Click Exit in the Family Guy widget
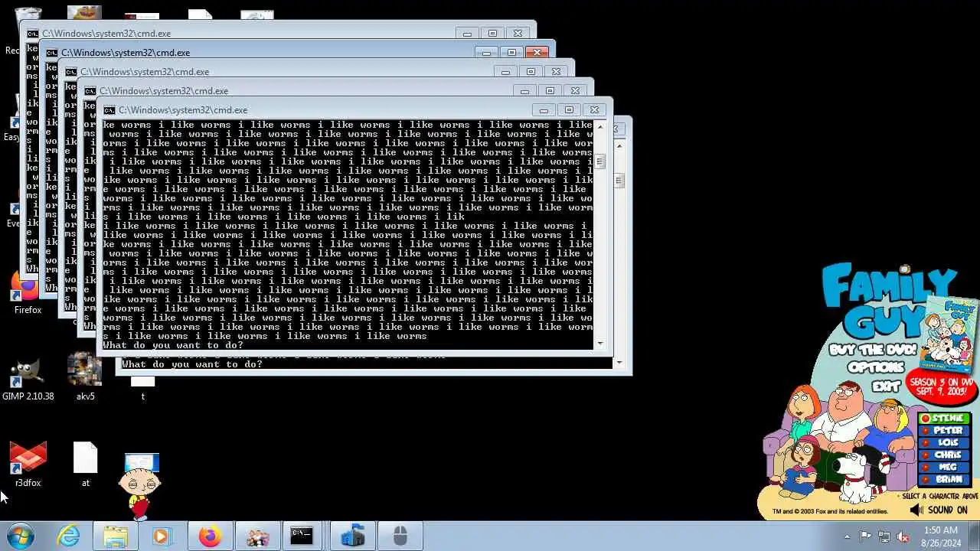Screen dimensions: 980x551 885,386
